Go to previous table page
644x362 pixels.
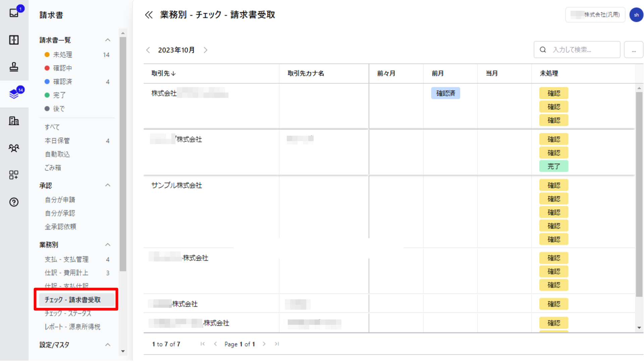pos(215,344)
